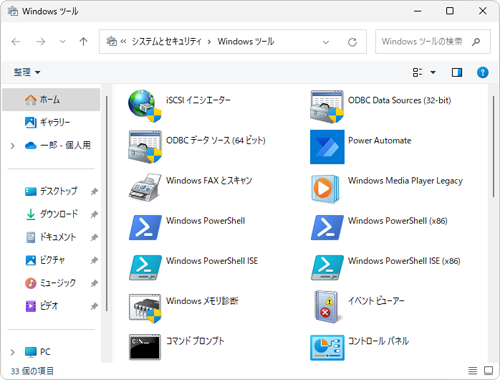
Task: Open Windows PowerShell ISE icon
Action: [x=145, y=268]
